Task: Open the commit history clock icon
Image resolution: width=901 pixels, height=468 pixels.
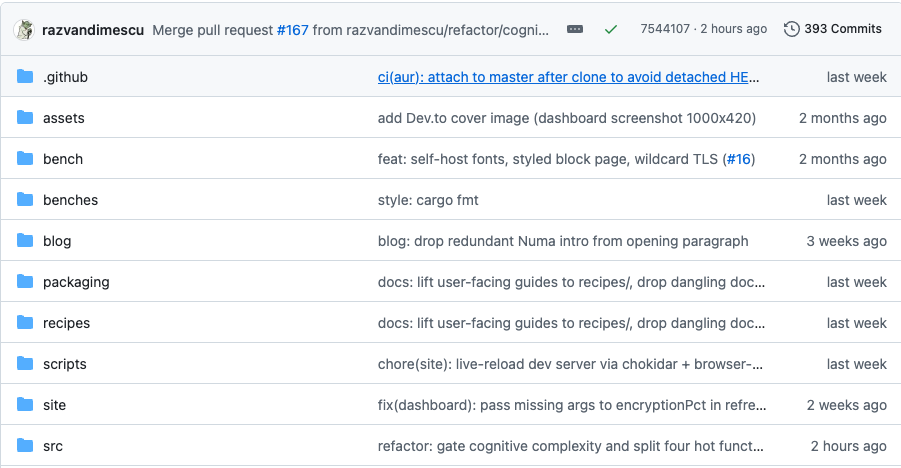Action: pyautogui.click(x=791, y=29)
